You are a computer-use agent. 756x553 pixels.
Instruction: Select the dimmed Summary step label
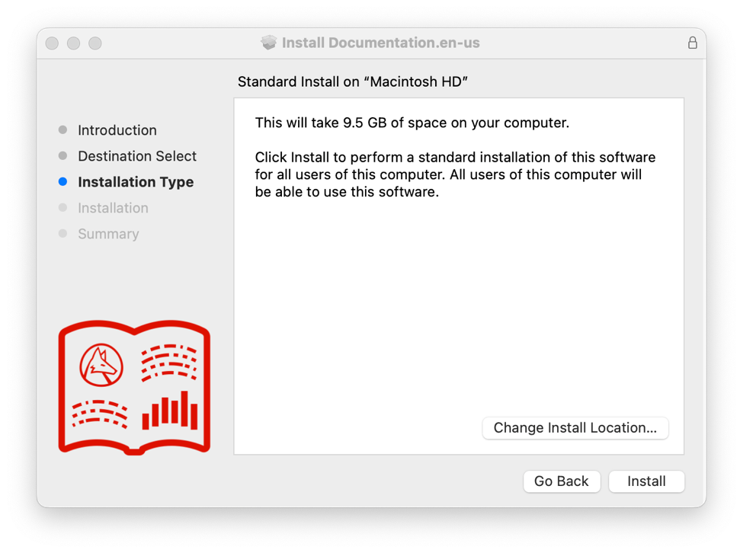[108, 234]
